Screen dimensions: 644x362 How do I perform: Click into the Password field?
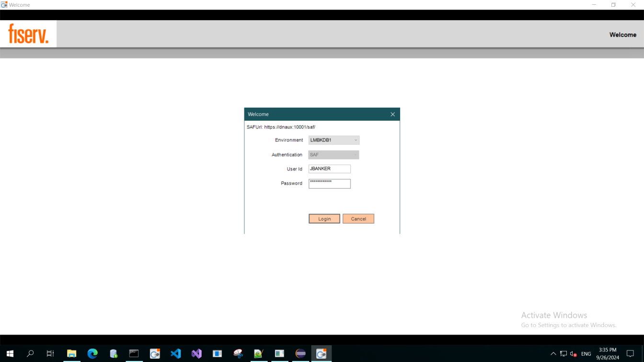(x=330, y=184)
